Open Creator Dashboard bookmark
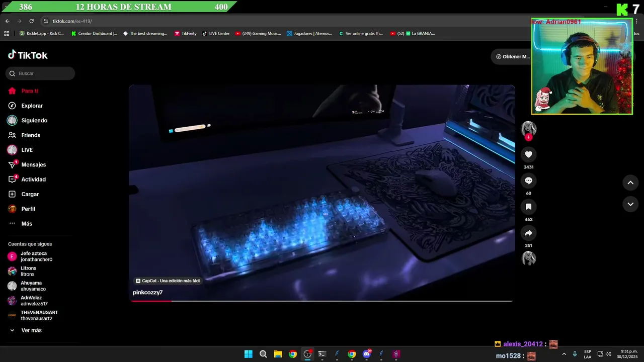 point(94,34)
